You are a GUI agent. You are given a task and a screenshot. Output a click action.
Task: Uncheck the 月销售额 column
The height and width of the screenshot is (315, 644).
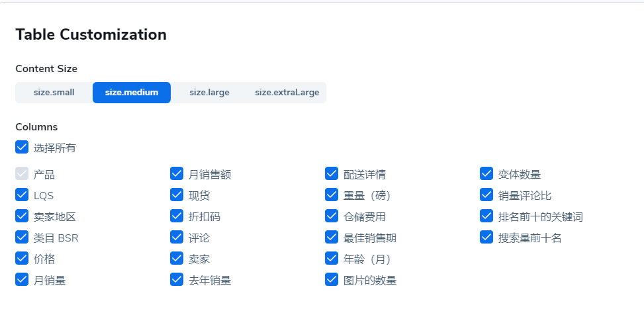point(177,173)
